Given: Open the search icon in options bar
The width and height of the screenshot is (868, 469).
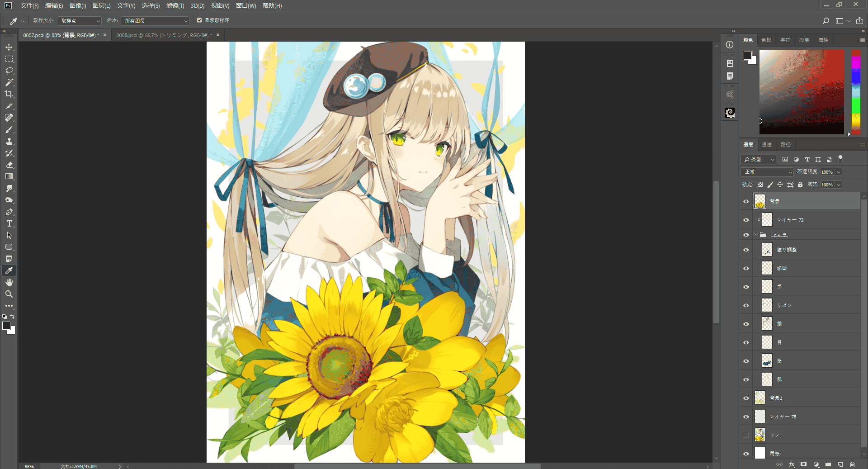Looking at the screenshot, I should coord(826,21).
